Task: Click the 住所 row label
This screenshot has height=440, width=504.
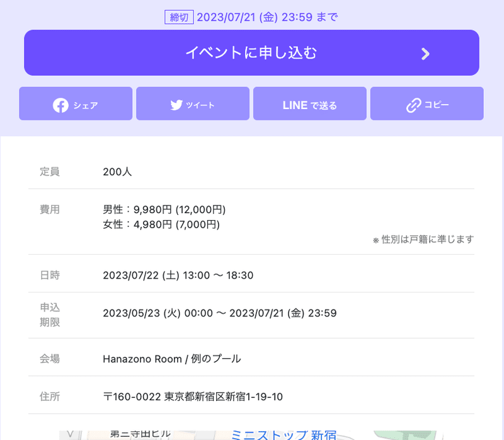Action: click(50, 397)
